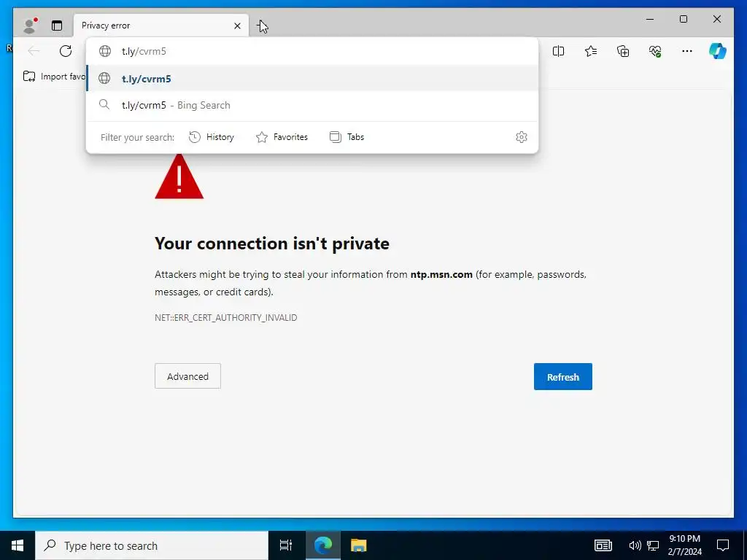Open the volume speaker tray icon
Viewport: 747px width, 560px height.
point(635,545)
